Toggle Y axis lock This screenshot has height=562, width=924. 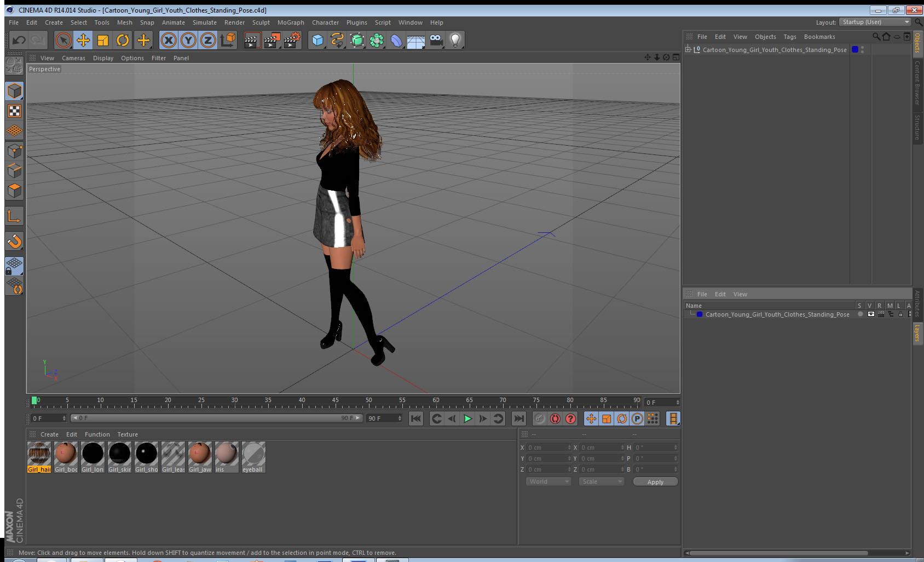(188, 40)
